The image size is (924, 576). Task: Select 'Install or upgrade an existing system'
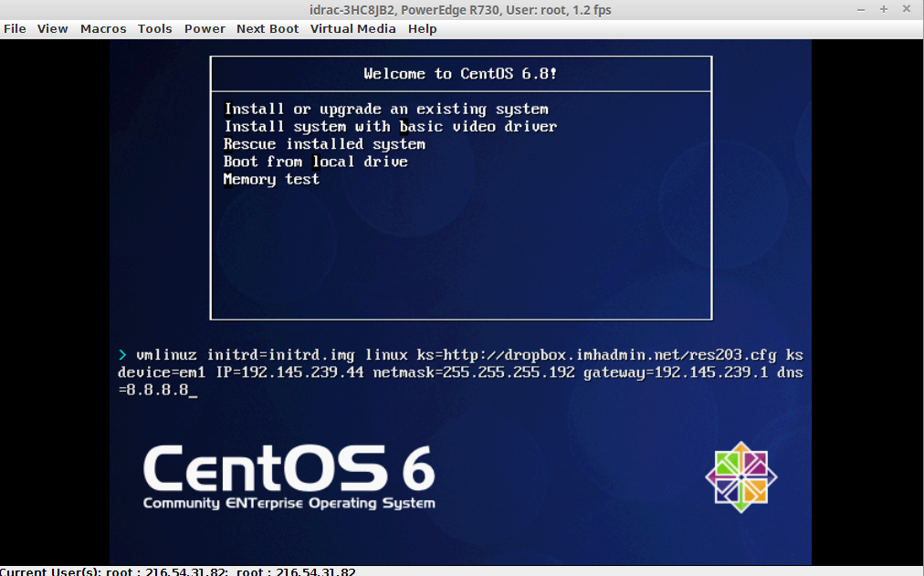click(x=386, y=109)
